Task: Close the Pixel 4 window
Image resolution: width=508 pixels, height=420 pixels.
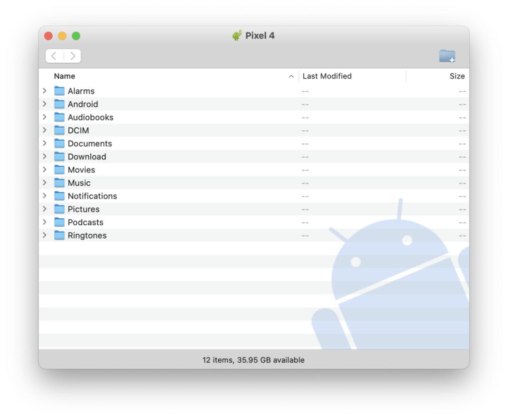Action: coord(48,36)
